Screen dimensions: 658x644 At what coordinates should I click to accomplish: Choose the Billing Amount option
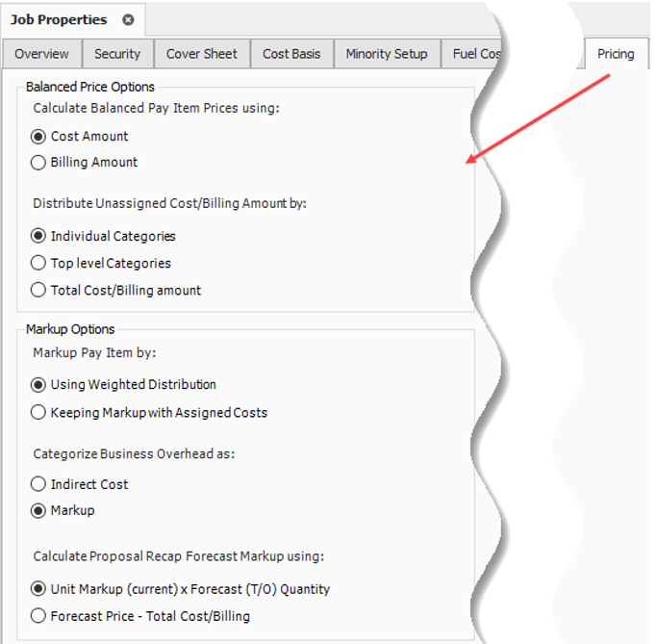[x=38, y=163]
